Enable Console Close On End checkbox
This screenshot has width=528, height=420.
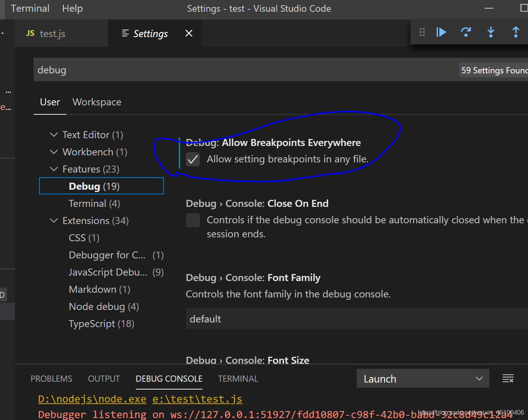tap(193, 220)
